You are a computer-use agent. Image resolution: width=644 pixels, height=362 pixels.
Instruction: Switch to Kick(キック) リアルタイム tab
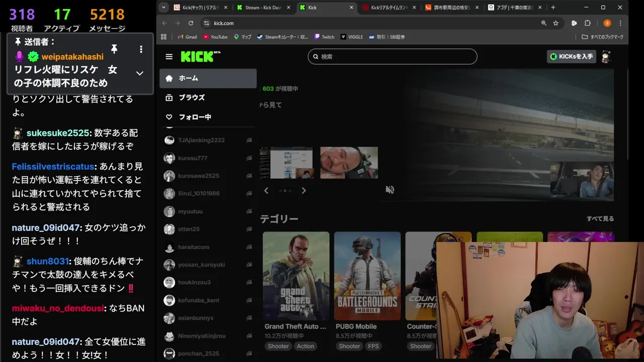[200, 8]
